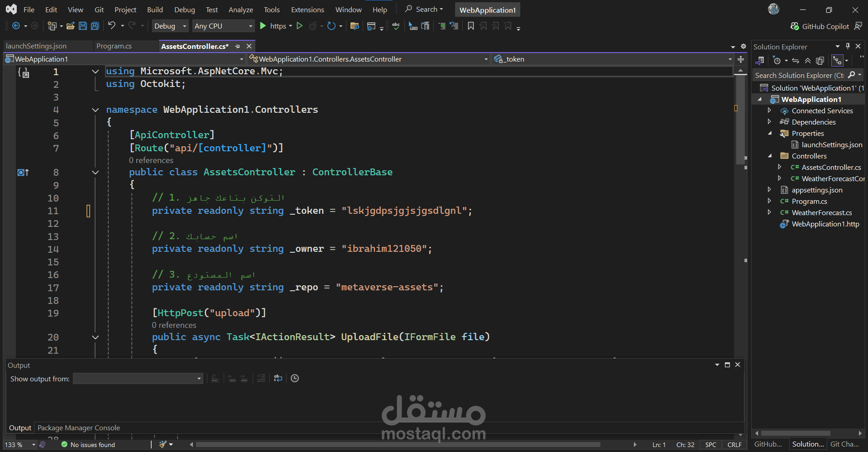
Task: Click the spell check abc icon
Action: coord(396,26)
